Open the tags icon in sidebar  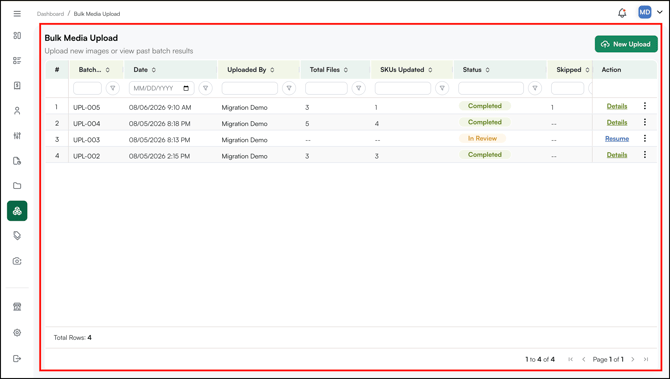pyautogui.click(x=17, y=236)
